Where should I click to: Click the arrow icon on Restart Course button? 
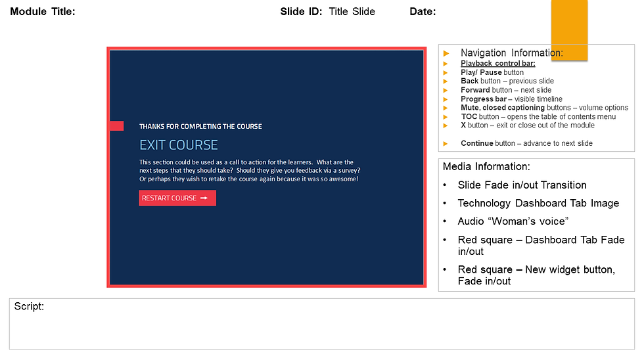[204, 198]
